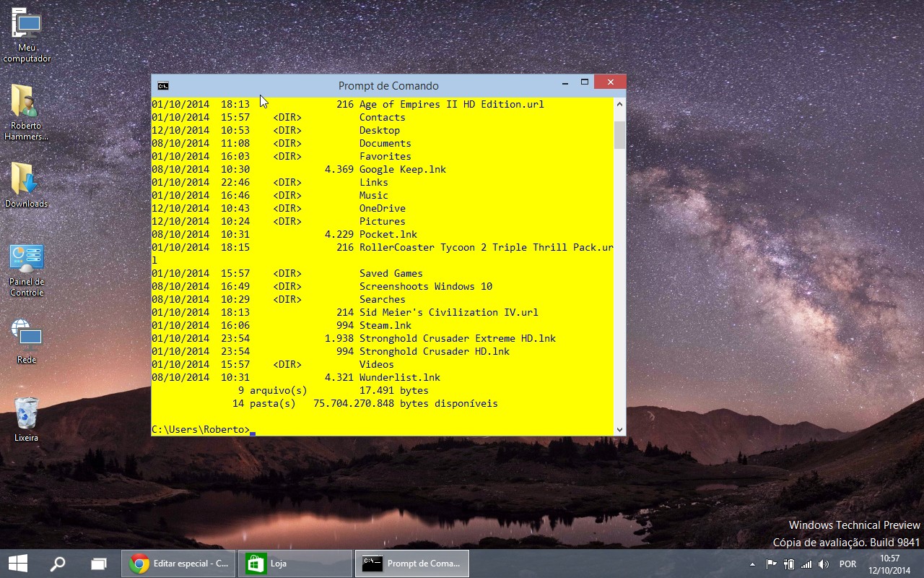Switch to the Loja store taskbar button
Image resolution: width=924 pixels, height=578 pixels.
tap(295, 564)
